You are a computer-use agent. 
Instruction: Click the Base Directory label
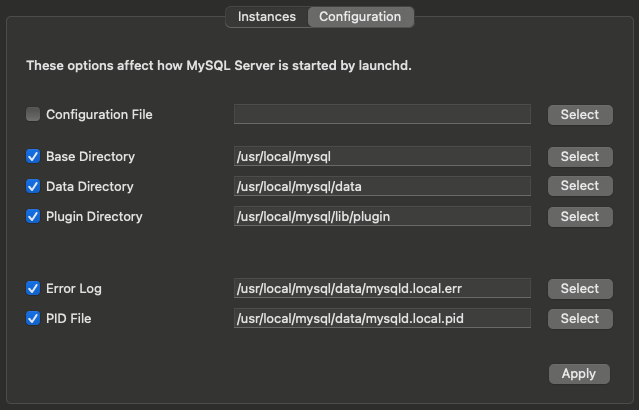coord(90,157)
